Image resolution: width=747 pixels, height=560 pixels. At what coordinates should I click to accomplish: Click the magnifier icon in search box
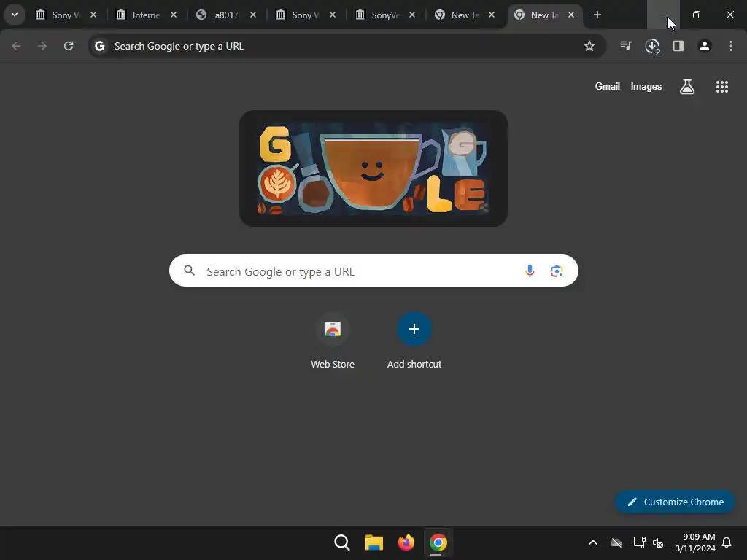(190, 271)
